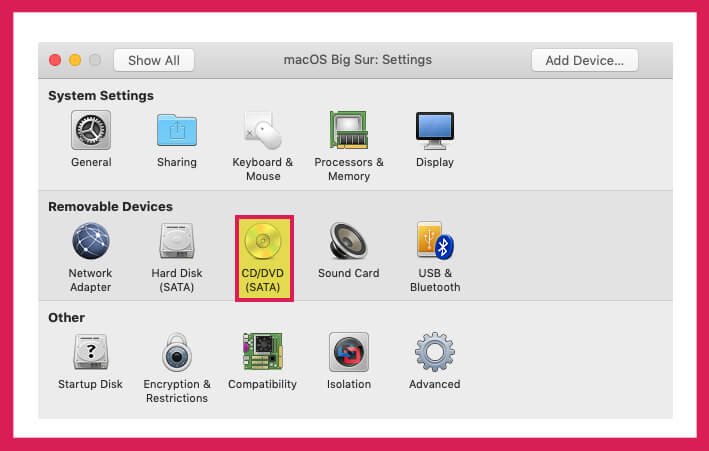This screenshot has width=709, height=451.
Task: Click the Add Device... button
Action: click(x=584, y=60)
